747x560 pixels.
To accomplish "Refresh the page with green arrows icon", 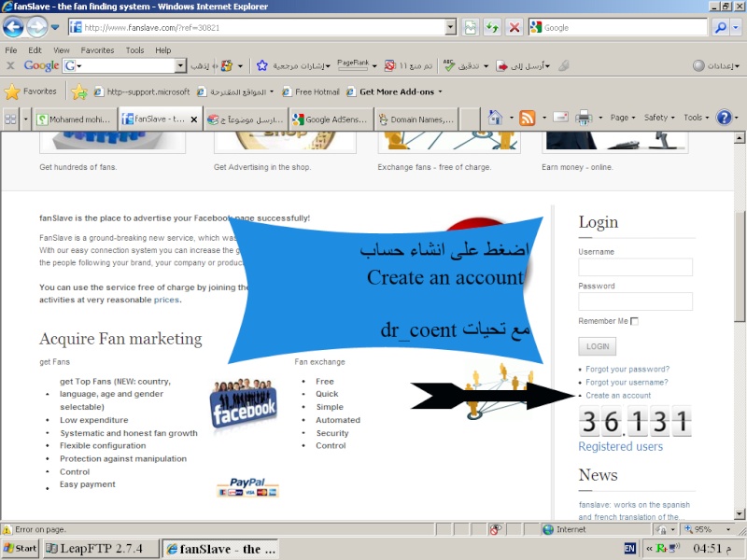I will (x=492, y=28).
